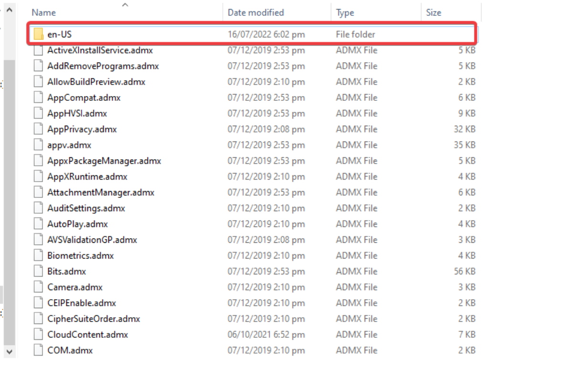Select AppxPackageManager.admx file name
Viewport: 588px width, 367px height.
click(x=104, y=161)
